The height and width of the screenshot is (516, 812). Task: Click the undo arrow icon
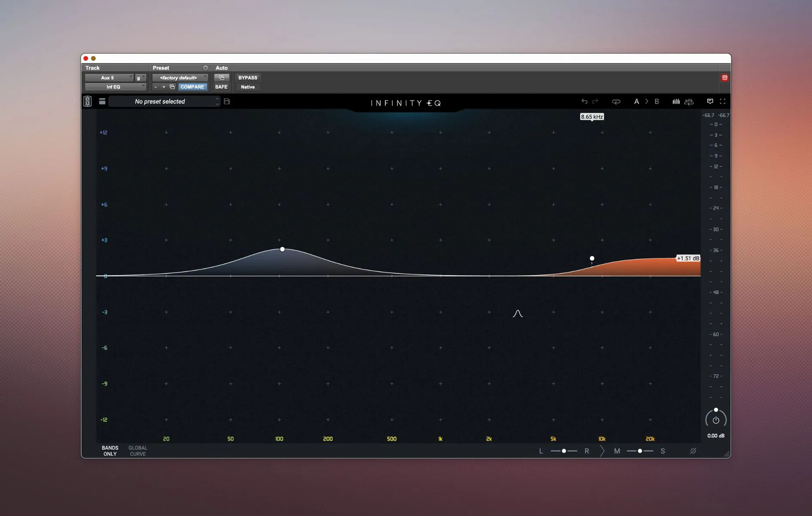(585, 101)
